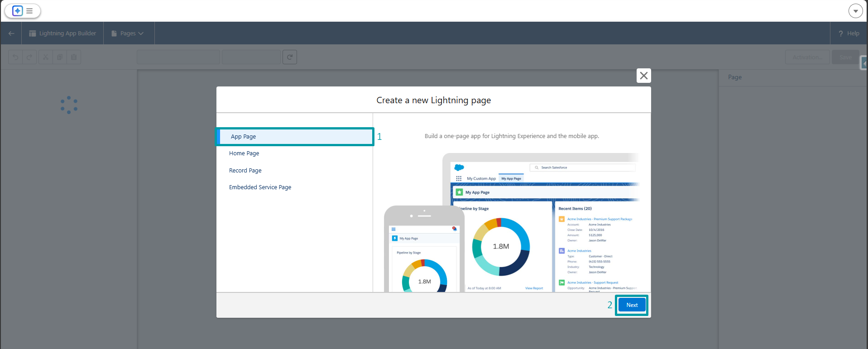
Task: Open the hamburger menu beside sparkle icon
Action: [29, 11]
